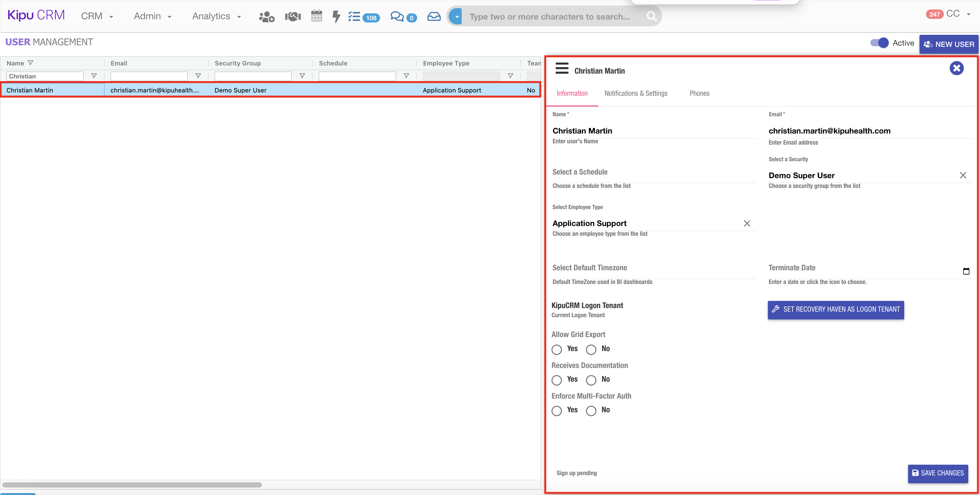The image size is (980, 495).
Task: Click the Save Changes button
Action: point(938,473)
